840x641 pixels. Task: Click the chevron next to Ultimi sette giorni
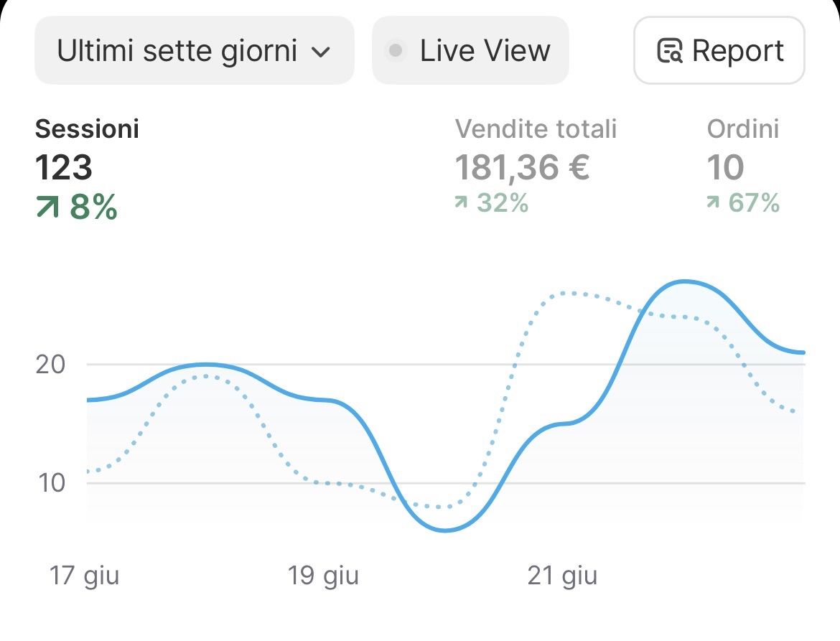click(x=320, y=52)
